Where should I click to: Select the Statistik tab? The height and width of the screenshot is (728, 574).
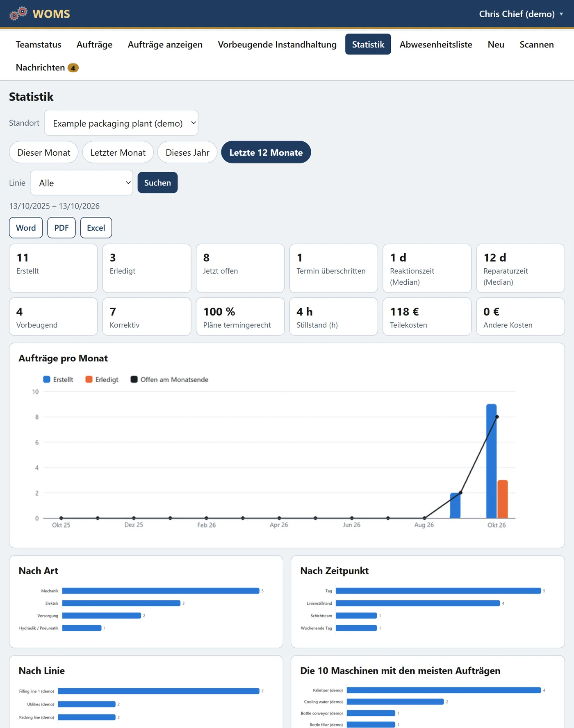click(368, 44)
